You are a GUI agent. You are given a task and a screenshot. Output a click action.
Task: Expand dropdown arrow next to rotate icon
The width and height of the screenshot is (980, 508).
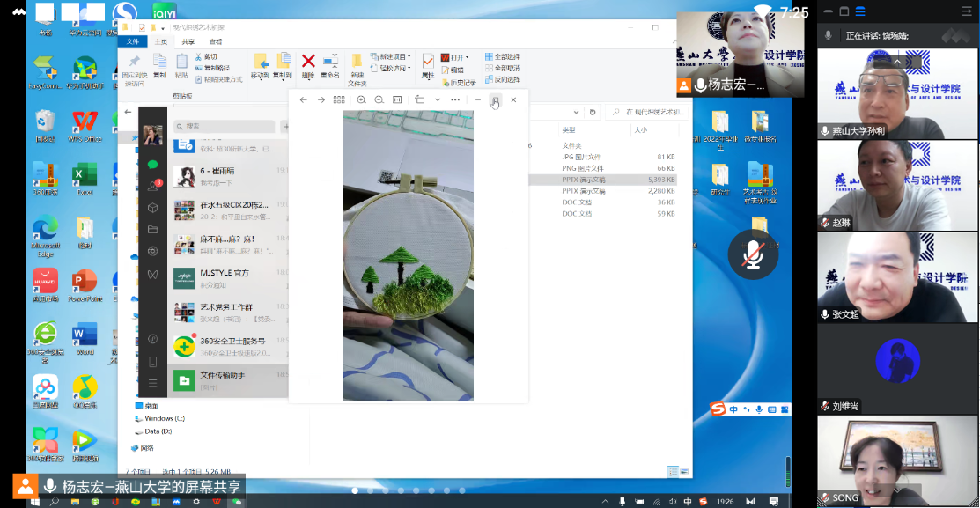(434, 100)
